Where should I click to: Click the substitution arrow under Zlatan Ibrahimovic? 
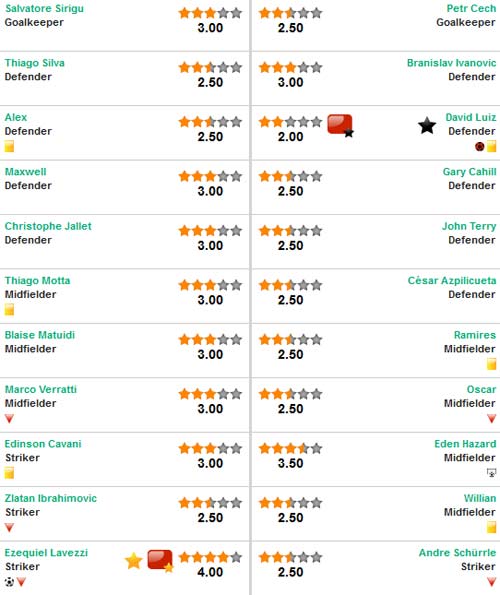point(9,527)
